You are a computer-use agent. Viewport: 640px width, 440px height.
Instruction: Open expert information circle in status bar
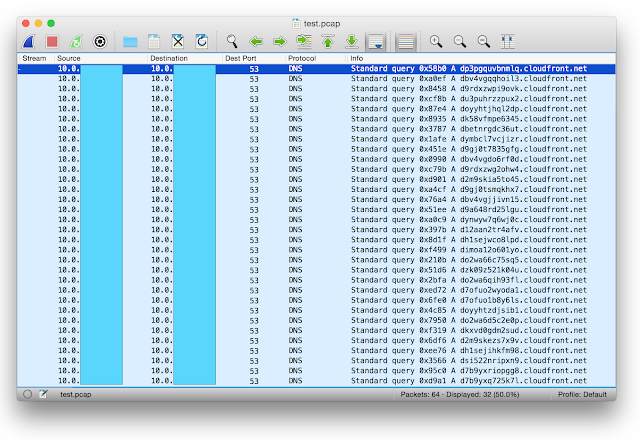coord(27,394)
